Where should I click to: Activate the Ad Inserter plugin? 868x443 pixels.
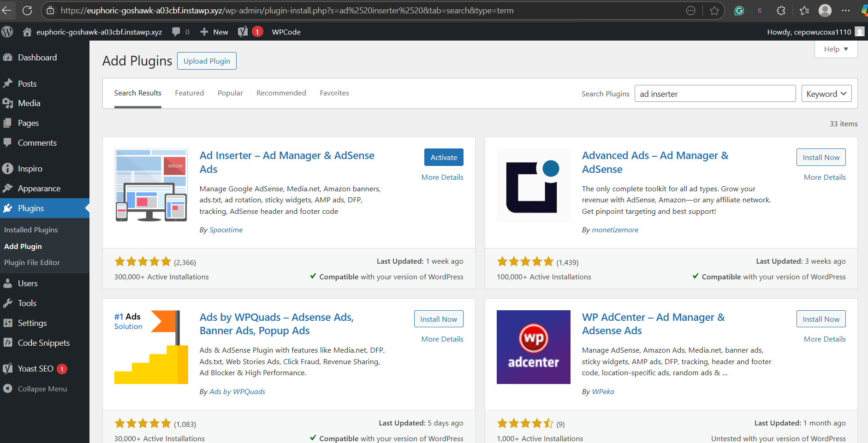(x=444, y=157)
